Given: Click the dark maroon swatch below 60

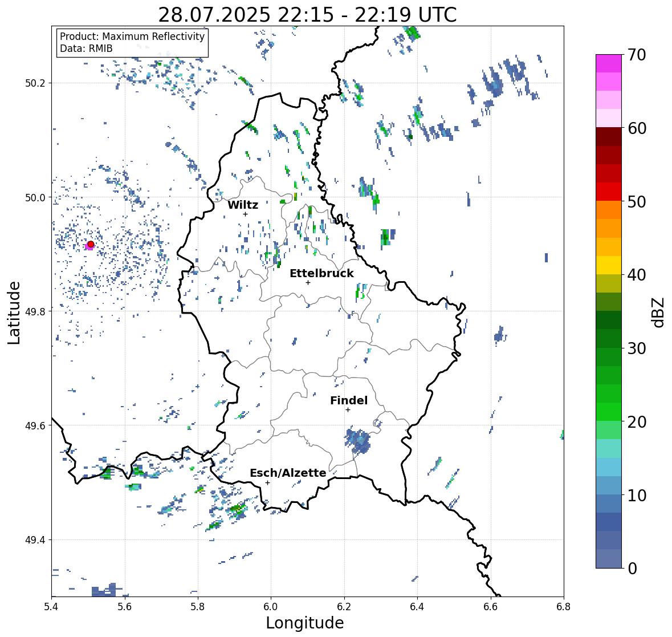Looking at the screenshot, I should (609, 137).
